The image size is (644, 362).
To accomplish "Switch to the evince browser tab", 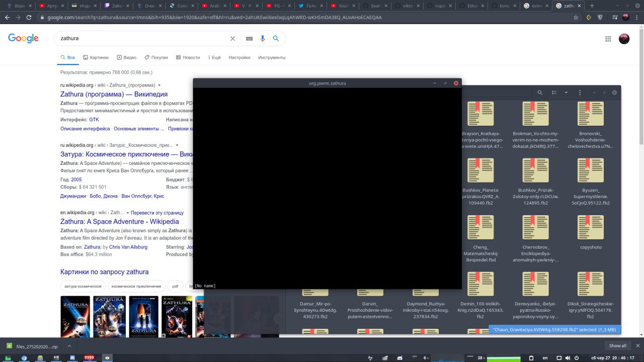I will [x=535, y=6].
